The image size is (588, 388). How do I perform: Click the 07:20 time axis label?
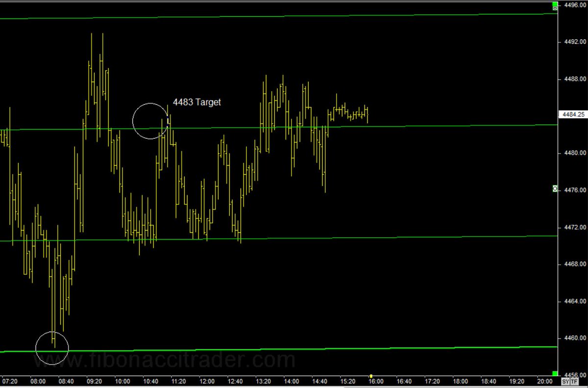tap(10, 382)
